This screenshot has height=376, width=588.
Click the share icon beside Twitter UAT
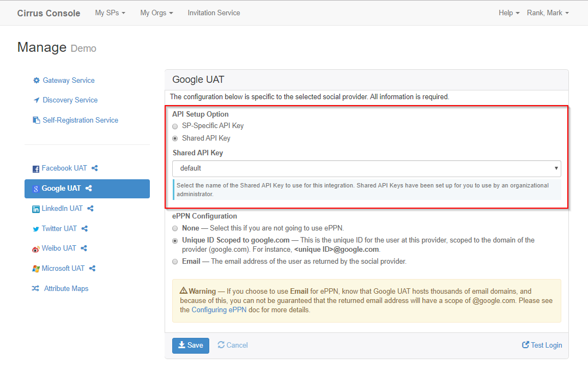point(84,229)
